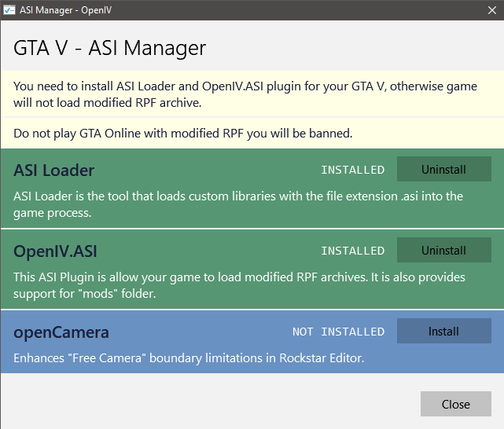Image resolution: width=504 pixels, height=429 pixels.
Task: Click the OpenIV app icon in title bar
Action: pos(11,9)
